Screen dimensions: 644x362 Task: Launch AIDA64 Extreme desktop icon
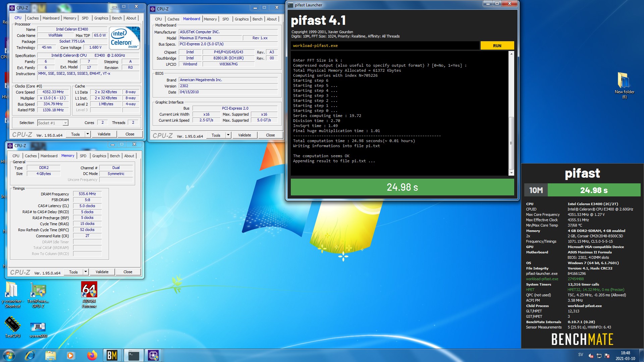tap(89, 295)
